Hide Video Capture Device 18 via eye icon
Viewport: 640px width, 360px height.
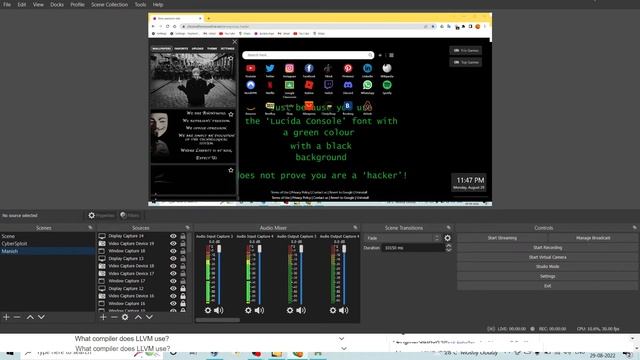click(173, 266)
